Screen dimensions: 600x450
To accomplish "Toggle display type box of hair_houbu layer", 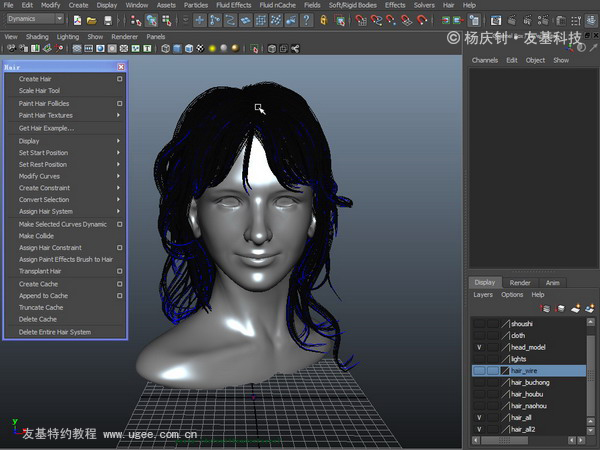I will tap(493, 394).
